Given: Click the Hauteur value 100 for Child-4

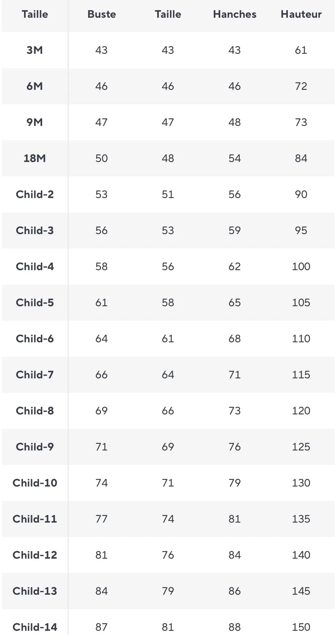Looking at the screenshot, I should (x=301, y=266).
